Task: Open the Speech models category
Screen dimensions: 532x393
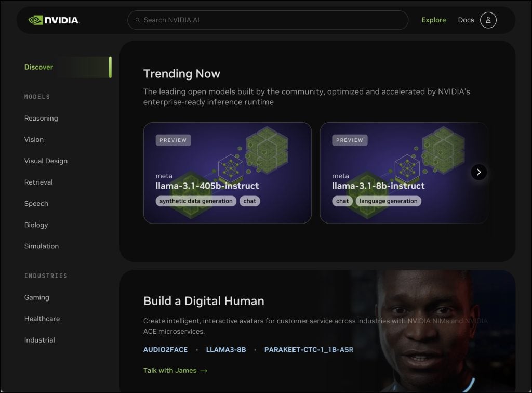Action: pyautogui.click(x=36, y=204)
